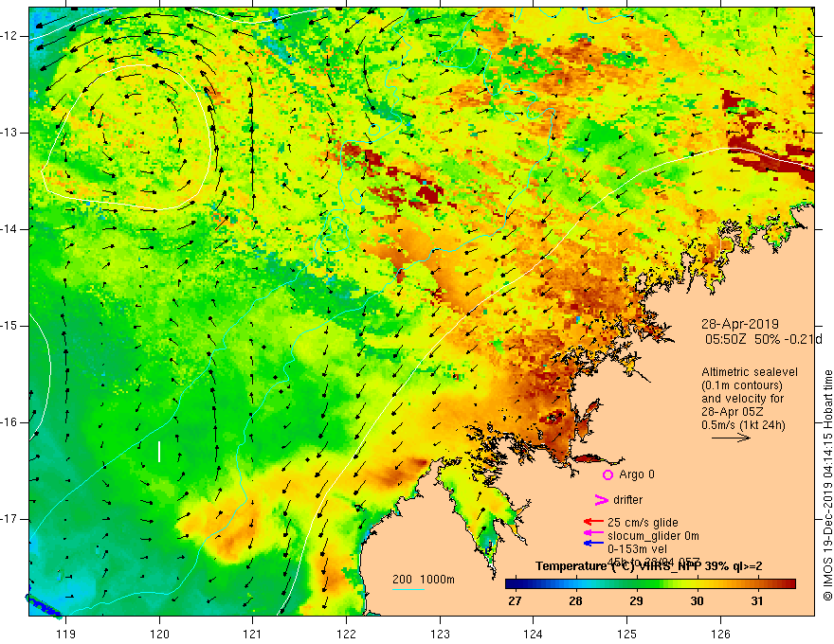834x644 pixels.
Task: Click colorbar tick label '29'
Action: pos(636,601)
